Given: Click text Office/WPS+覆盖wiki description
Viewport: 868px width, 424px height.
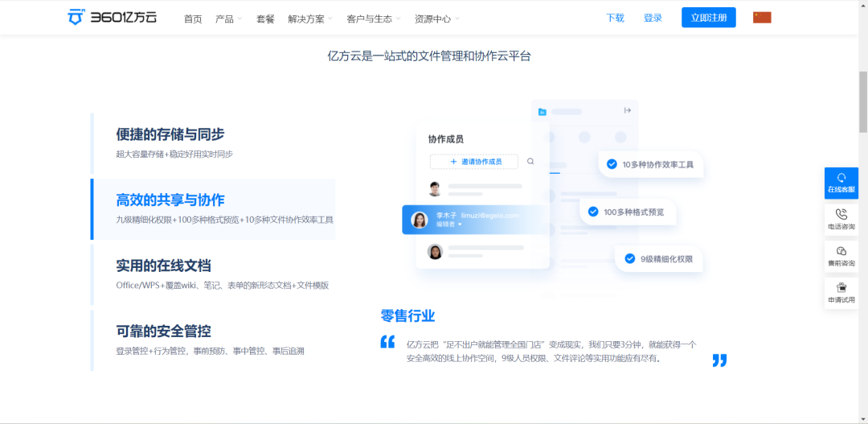Looking at the screenshot, I should point(223,286).
